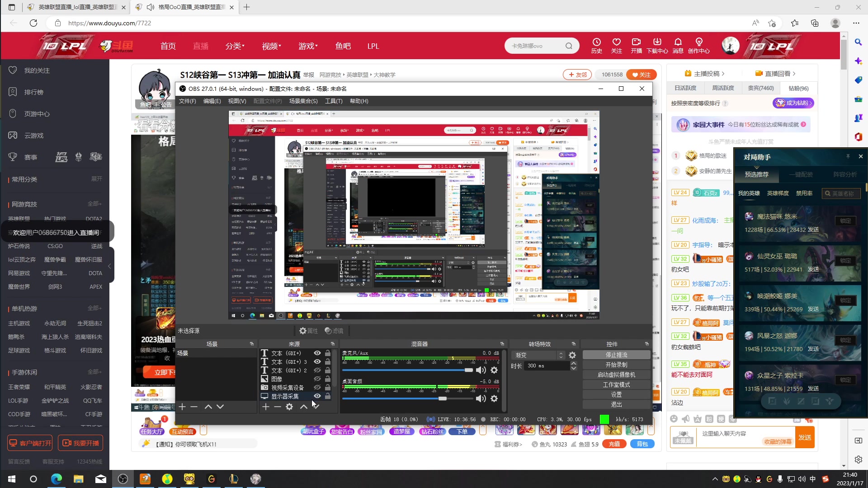Open OBS 编辑(E) menu

pos(212,101)
